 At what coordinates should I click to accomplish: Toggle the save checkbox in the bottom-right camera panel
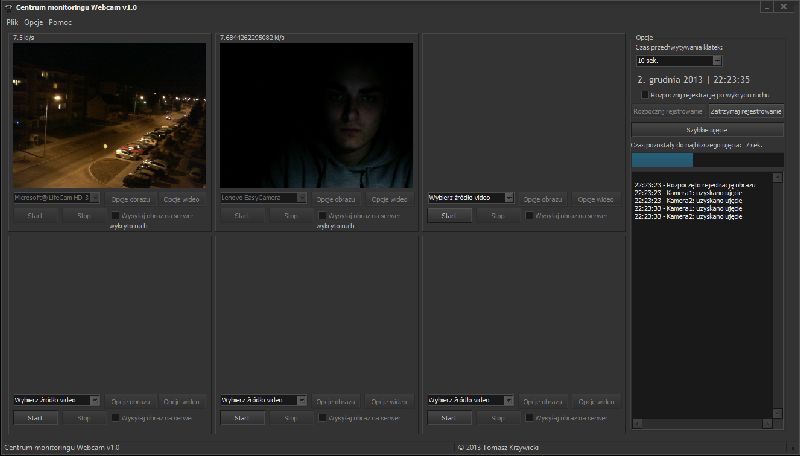coord(529,418)
